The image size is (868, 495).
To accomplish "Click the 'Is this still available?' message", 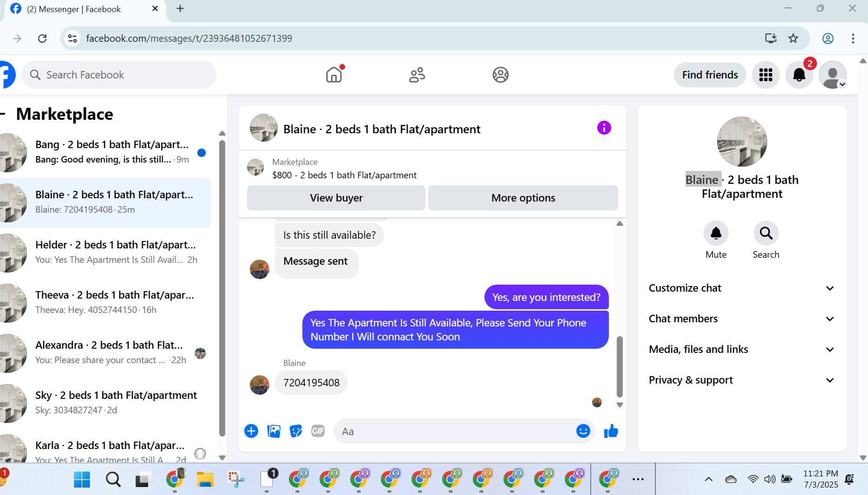I will [329, 235].
